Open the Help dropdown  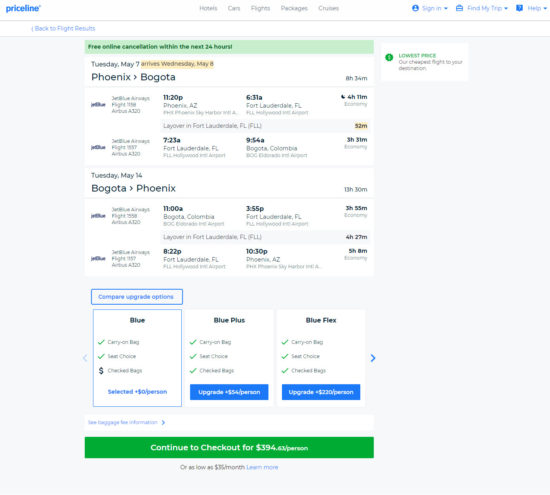pyautogui.click(x=531, y=8)
